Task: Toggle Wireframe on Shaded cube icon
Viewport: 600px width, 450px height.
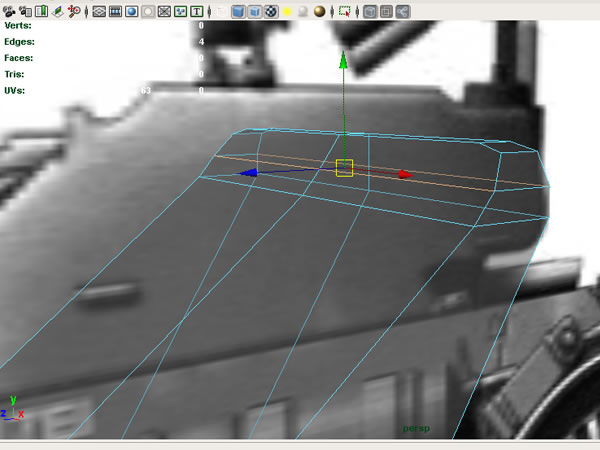Action: [x=254, y=11]
